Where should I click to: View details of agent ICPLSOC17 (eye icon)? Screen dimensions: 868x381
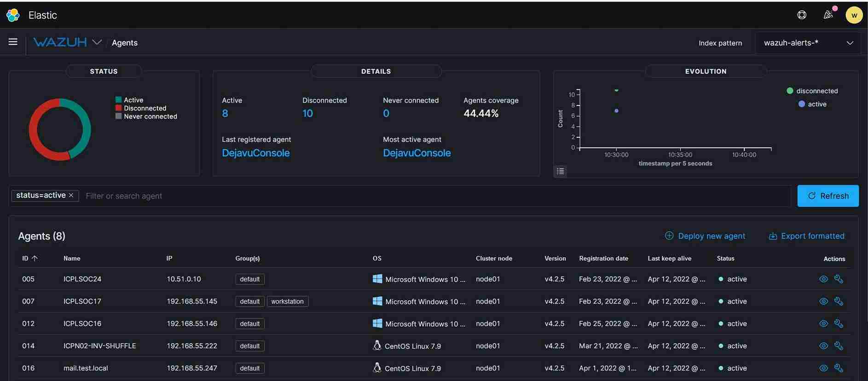pos(824,301)
